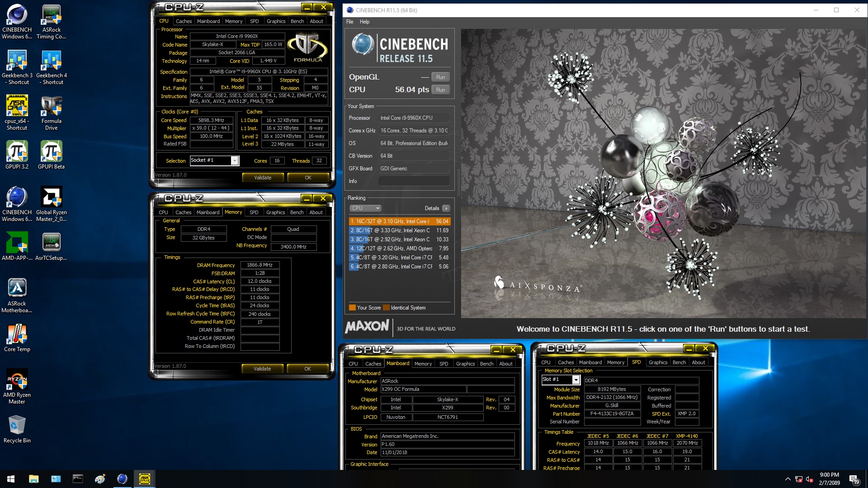Select ranking entry 4C/8T @ 2.80 GHz
Screen dimensions: 868x488
click(x=400, y=267)
